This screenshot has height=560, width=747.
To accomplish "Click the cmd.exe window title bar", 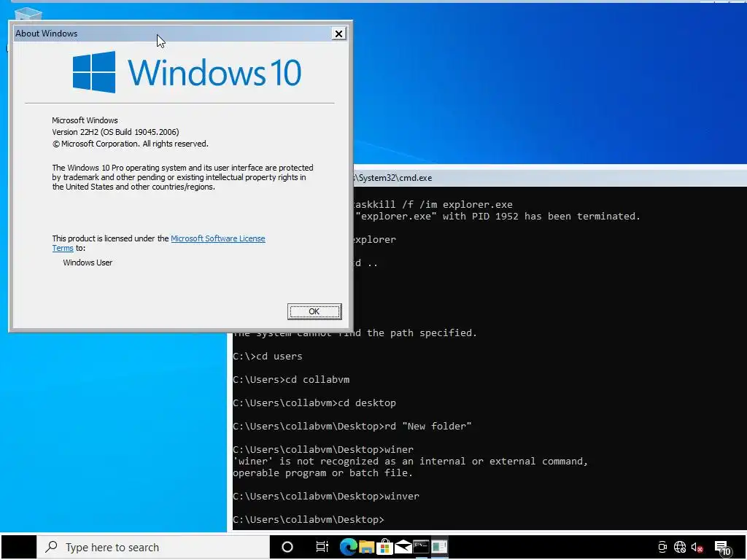I will click(x=550, y=178).
